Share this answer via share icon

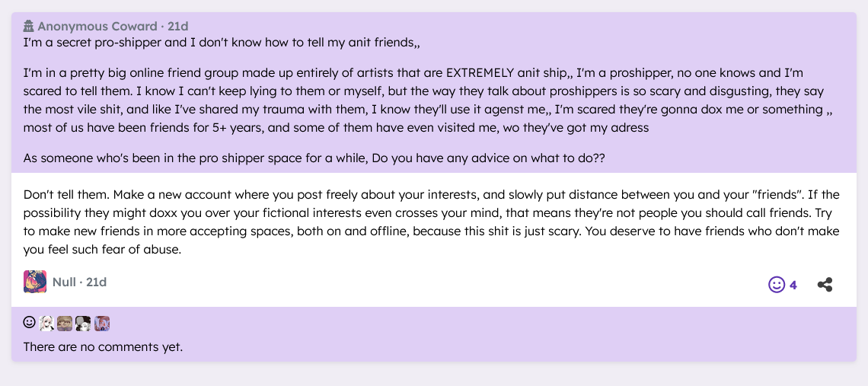coord(825,285)
